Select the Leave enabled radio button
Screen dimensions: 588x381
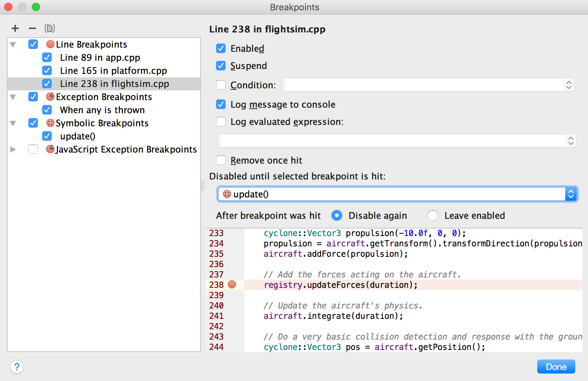click(433, 215)
